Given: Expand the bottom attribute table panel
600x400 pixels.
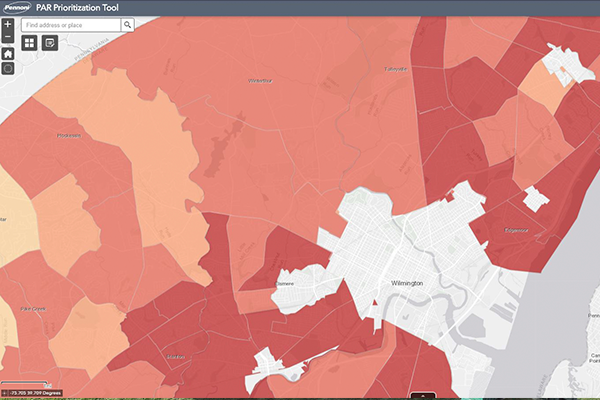Looking at the screenshot, I should (422, 395).
